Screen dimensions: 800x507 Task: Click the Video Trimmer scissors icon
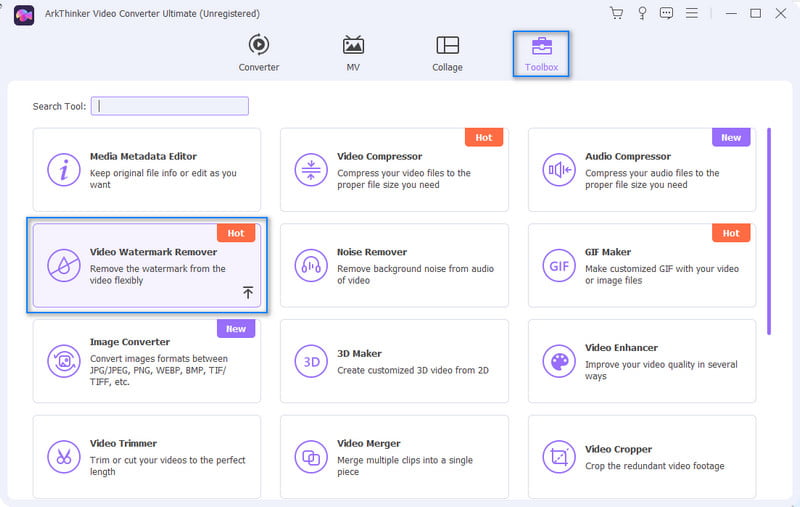(x=64, y=457)
